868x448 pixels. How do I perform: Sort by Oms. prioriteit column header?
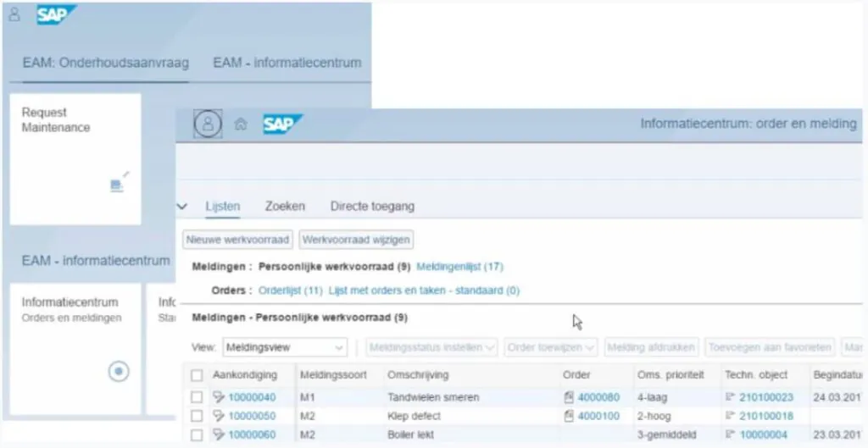pos(670,375)
